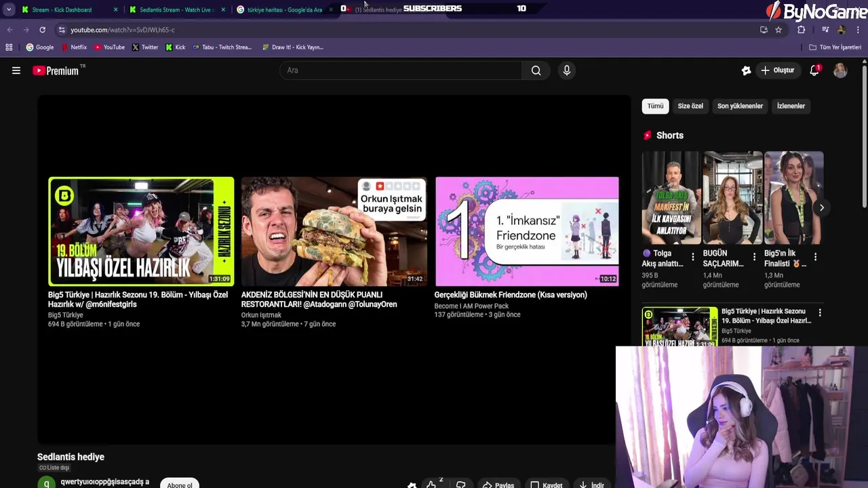Dislike the video with thumbs down
This screenshot has height=488, width=868.
(461, 485)
